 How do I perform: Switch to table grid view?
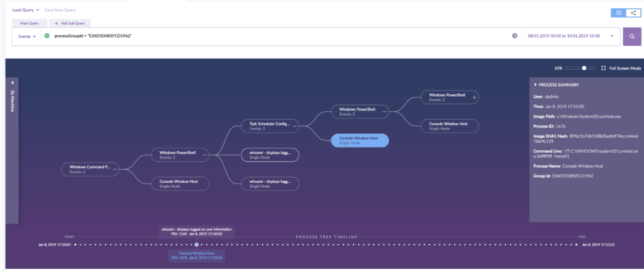[619, 12]
